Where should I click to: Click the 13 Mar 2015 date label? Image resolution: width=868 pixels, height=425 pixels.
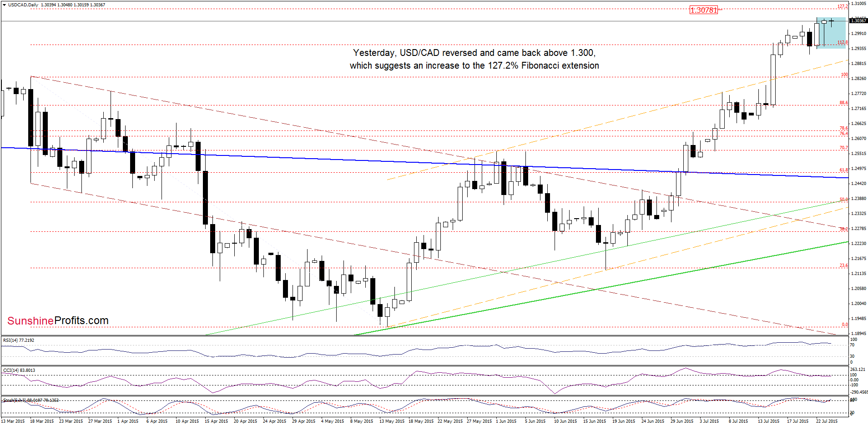tap(13, 421)
